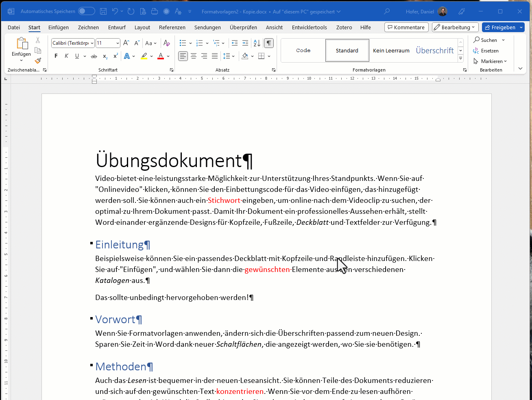
Task: Toggle the paragraph marks display
Action: pos(268,43)
